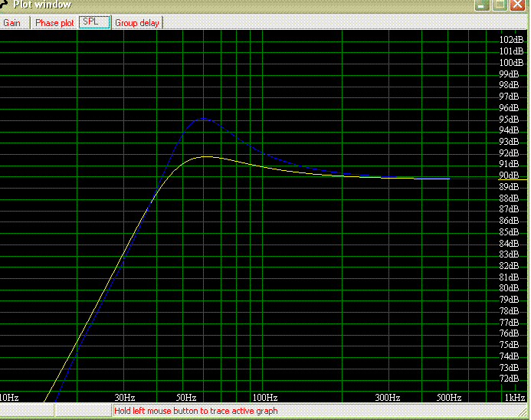The height and width of the screenshot is (420, 531).
Task: Click the 50Hz frequency label
Action: point(186,398)
